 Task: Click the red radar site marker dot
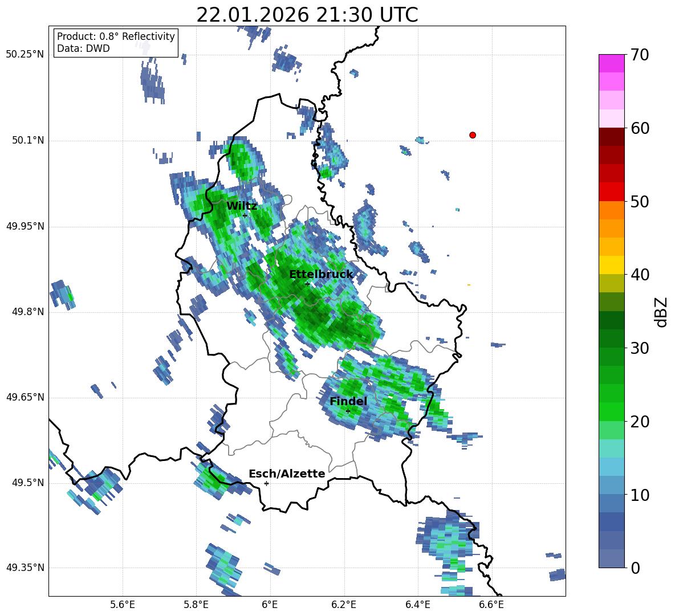472,135
